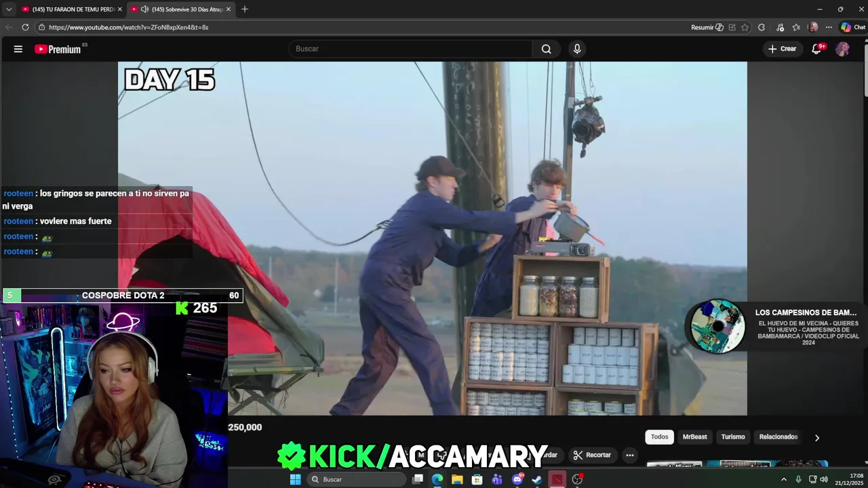
Task: Close the Sobrevive 30 Días tab
Action: coord(229,9)
